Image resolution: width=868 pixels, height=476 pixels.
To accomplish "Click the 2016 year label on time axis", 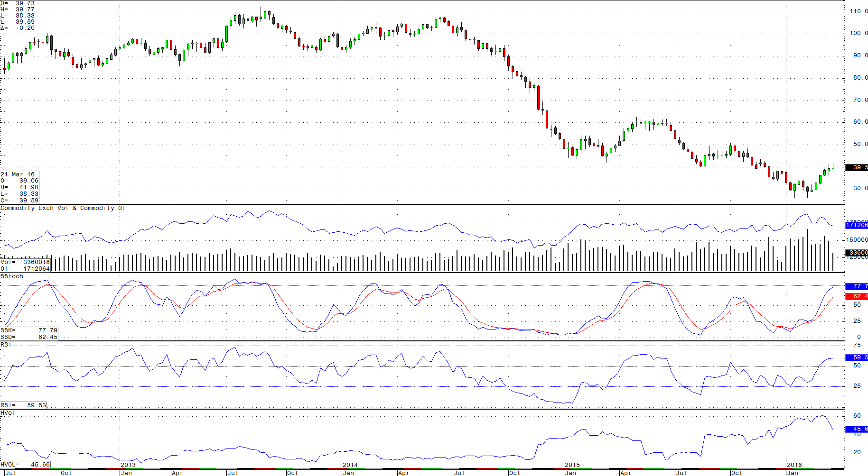I will tap(794, 465).
